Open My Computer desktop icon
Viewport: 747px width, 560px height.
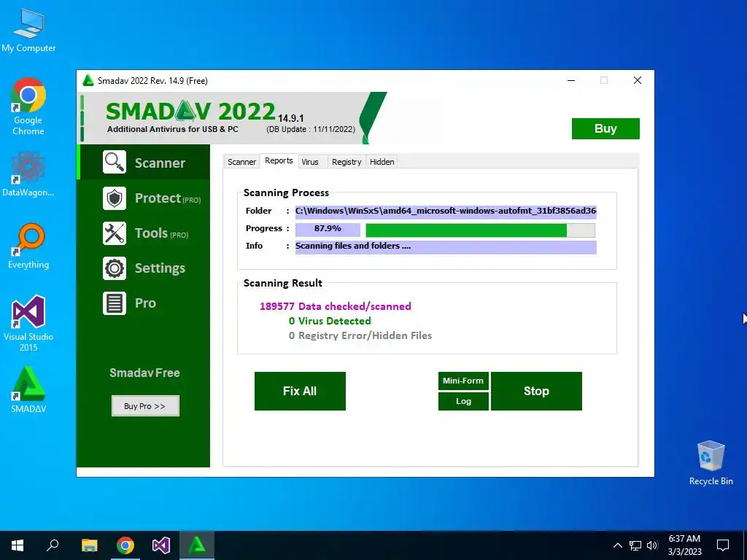(28, 29)
